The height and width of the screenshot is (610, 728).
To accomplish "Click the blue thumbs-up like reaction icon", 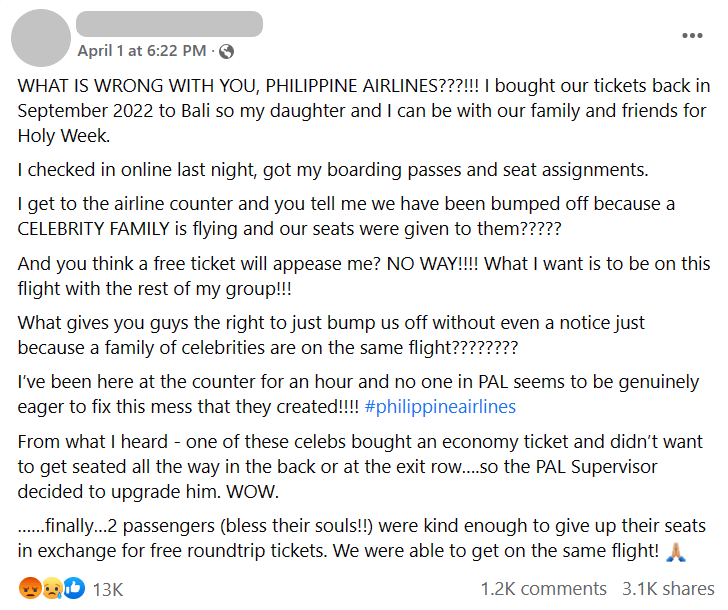I will (74, 588).
